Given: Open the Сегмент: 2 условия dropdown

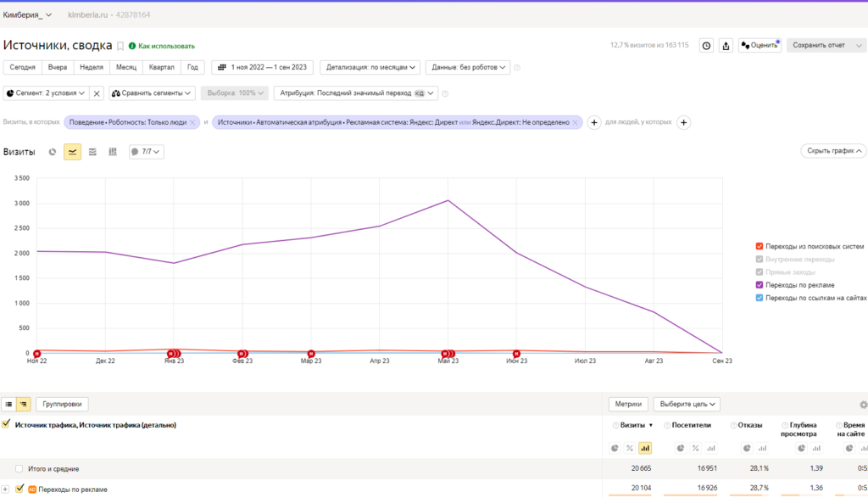Looking at the screenshot, I should coord(47,93).
